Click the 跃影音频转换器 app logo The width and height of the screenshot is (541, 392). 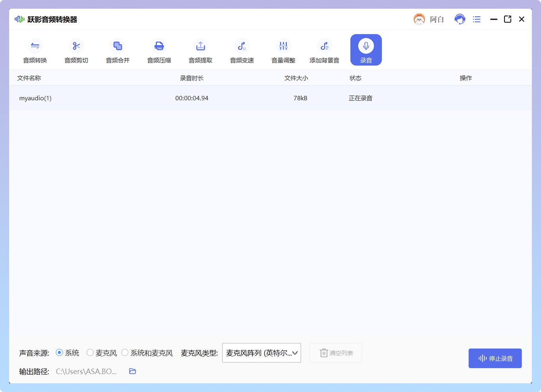coord(19,19)
